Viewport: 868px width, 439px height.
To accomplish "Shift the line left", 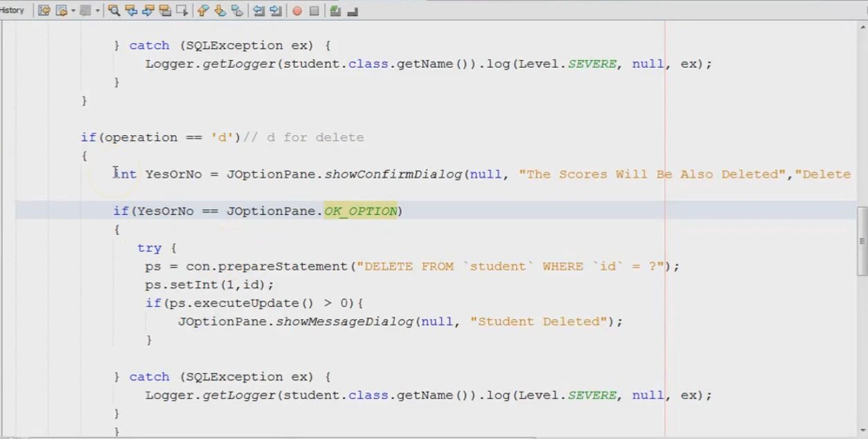I will click(x=258, y=10).
